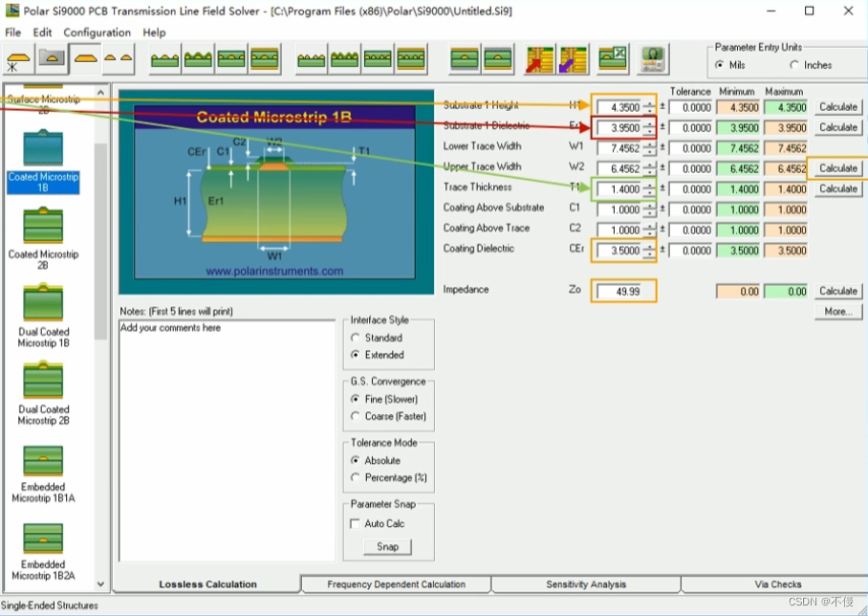Open the ohm symbol calculator toolbar icon
868x616 pixels.
coord(653,59)
